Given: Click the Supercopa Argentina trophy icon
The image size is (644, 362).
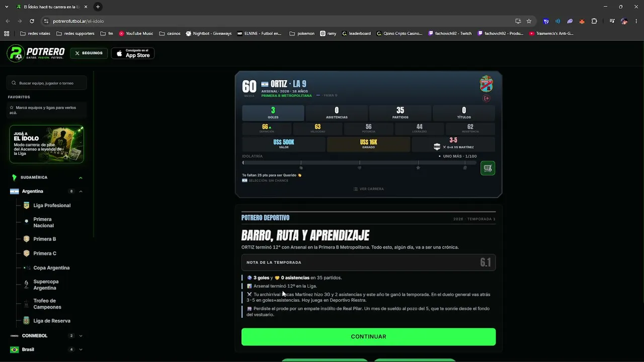Looking at the screenshot, I should (x=27, y=285).
